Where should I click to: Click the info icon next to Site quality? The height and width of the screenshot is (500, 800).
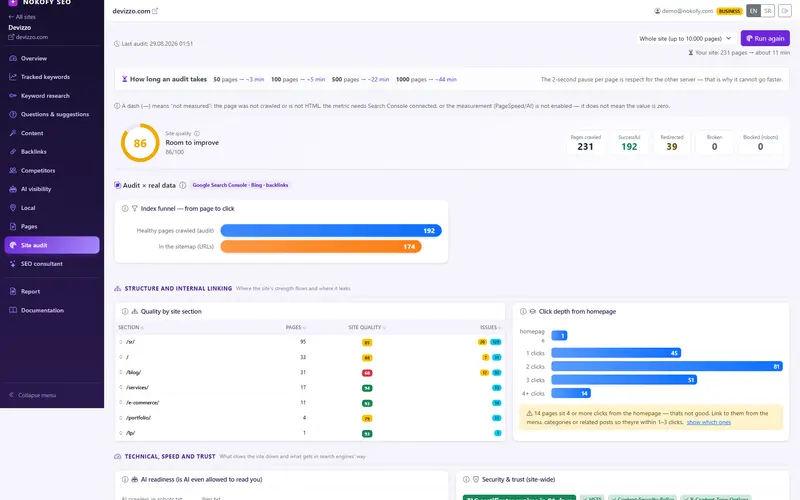(197, 133)
